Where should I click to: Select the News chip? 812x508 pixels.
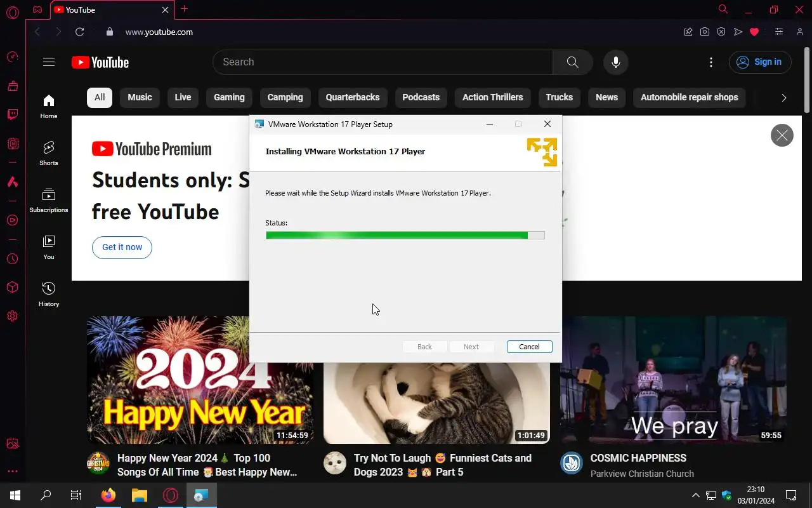(x=606, y=97)
